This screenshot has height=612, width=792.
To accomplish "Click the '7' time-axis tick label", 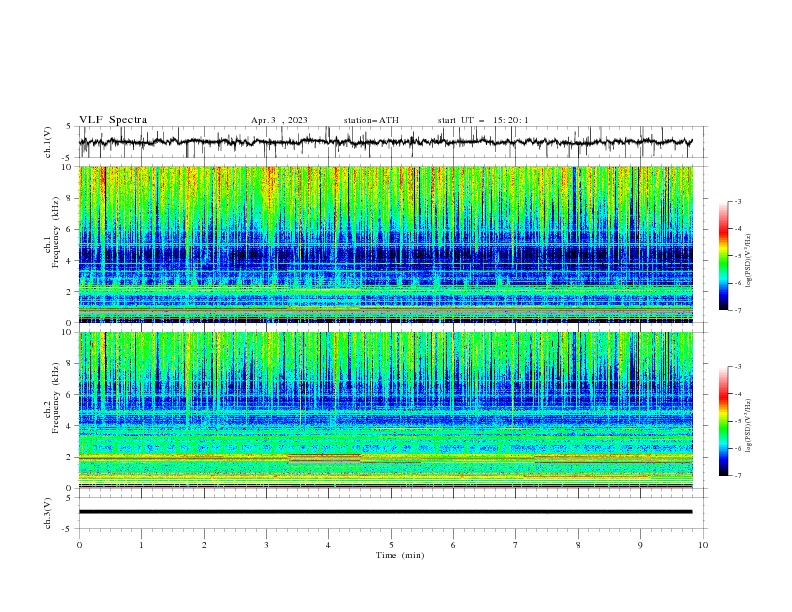I will click(516, 545).
